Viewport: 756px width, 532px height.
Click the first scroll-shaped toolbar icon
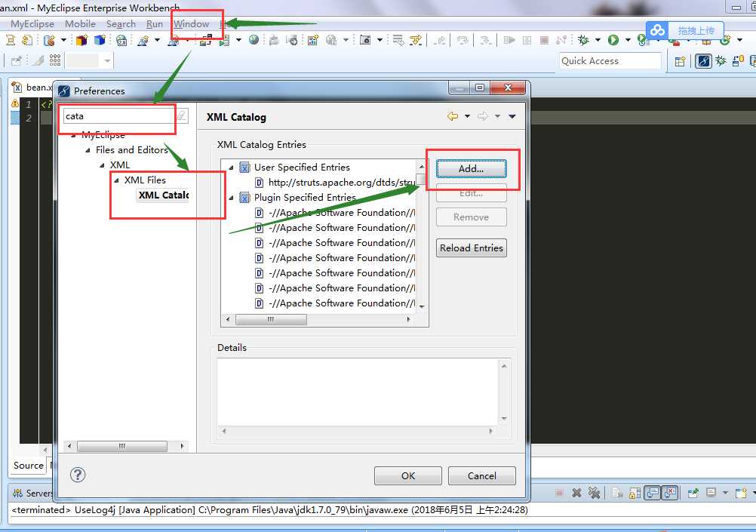tap(10, 40)
